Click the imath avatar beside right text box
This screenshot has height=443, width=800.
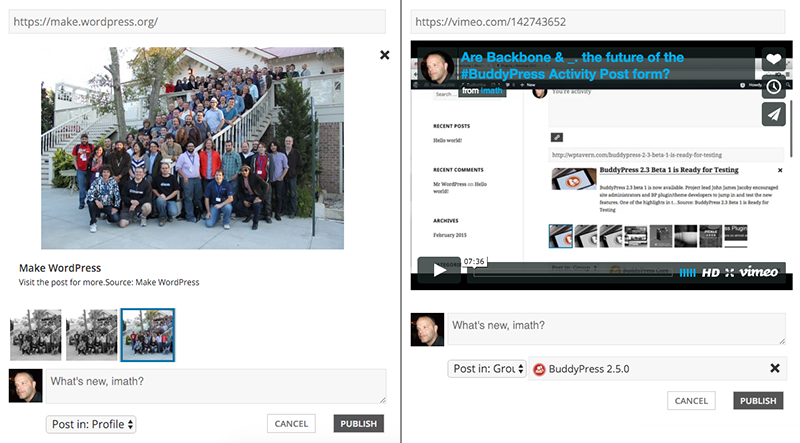click(x=428, y=330)
